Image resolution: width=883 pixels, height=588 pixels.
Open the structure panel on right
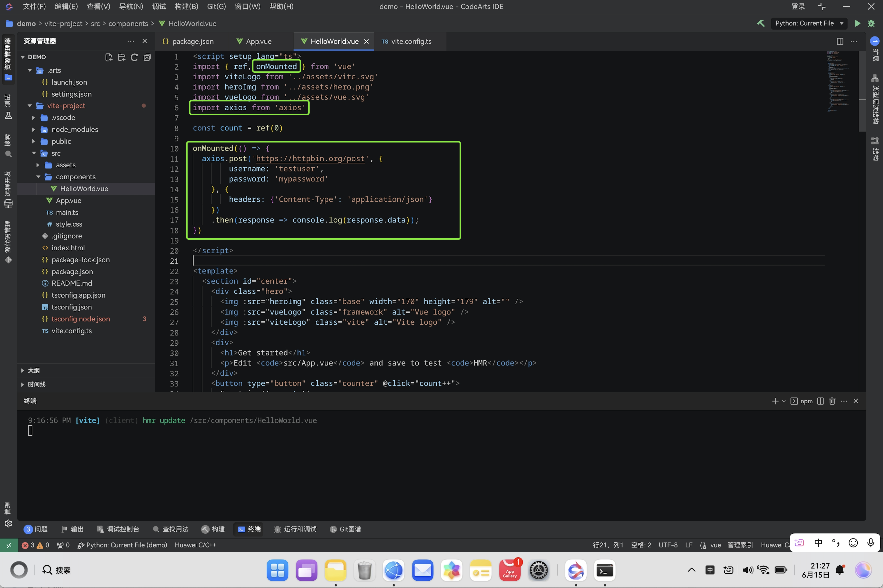875,149
